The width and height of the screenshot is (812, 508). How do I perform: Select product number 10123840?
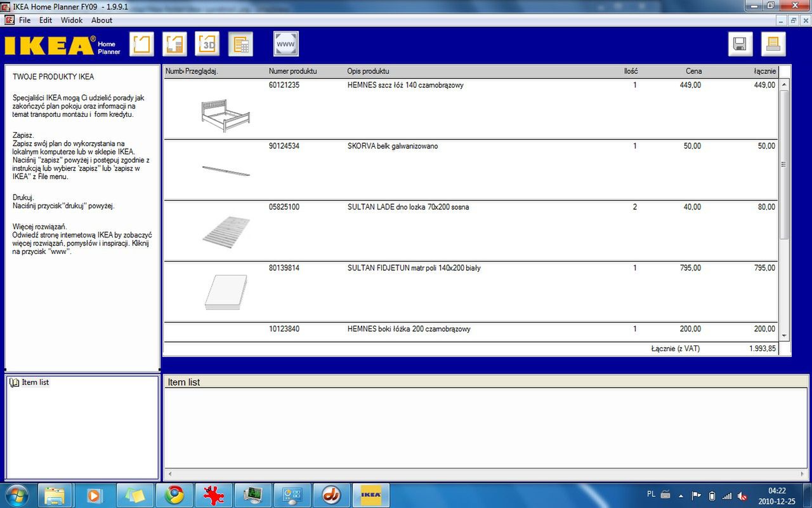tap(284, 329)
